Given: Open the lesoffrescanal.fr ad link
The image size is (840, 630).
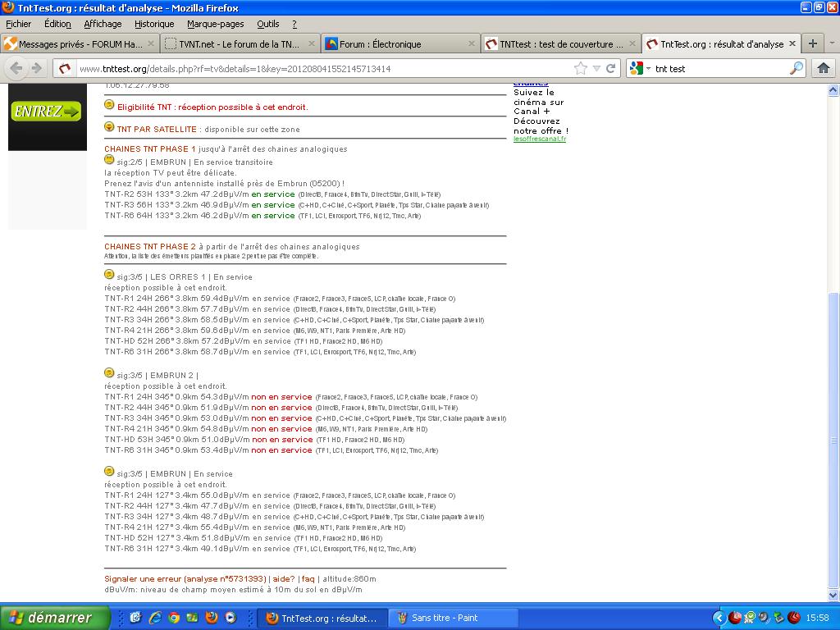Looking at the screenshot, I should 540,139.
